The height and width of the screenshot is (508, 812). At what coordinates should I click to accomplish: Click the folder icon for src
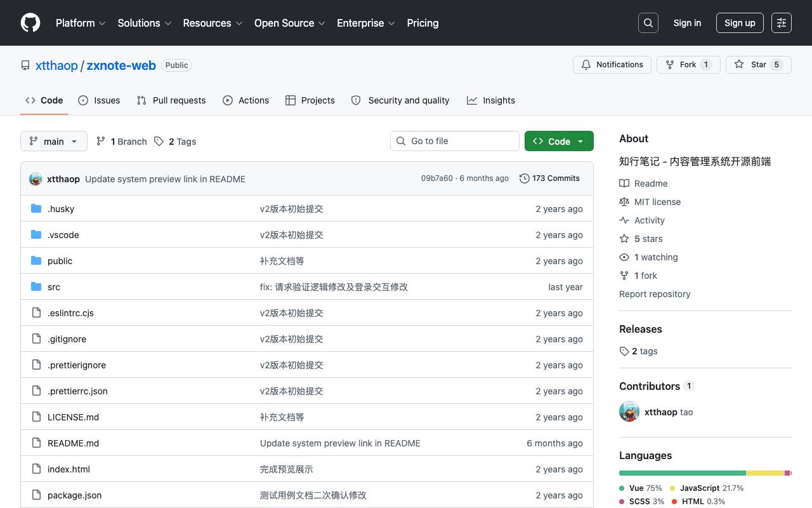(36, 286)
